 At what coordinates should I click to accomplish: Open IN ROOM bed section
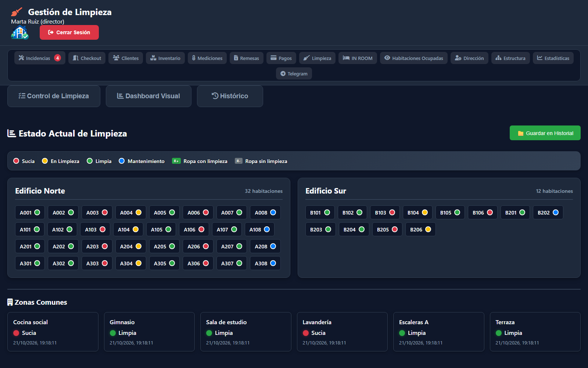click(358, 58)
